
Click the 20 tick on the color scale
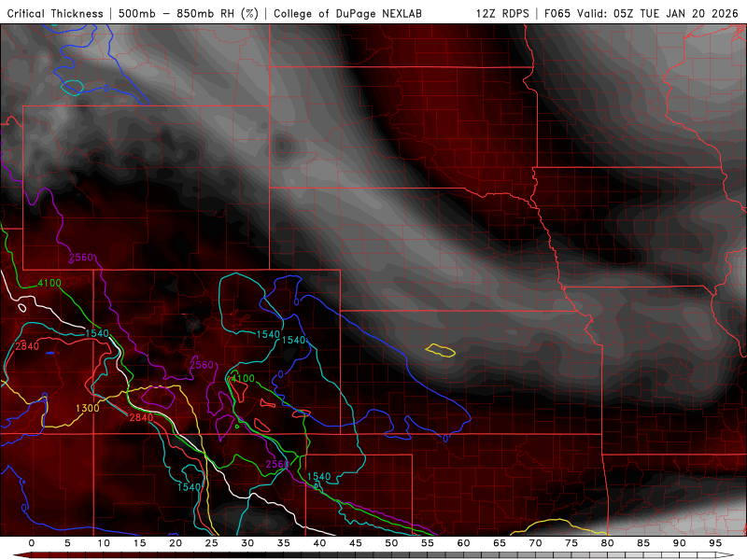click(x=176, y=543)
